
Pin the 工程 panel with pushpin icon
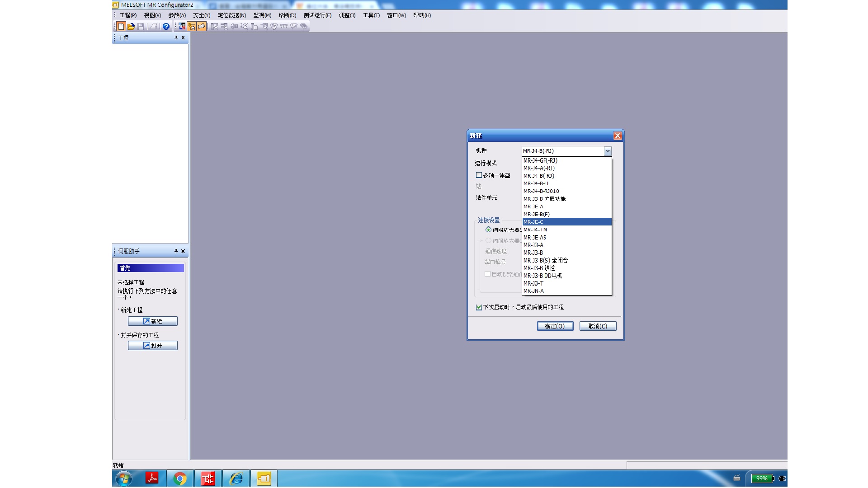(x=176, y=38)
